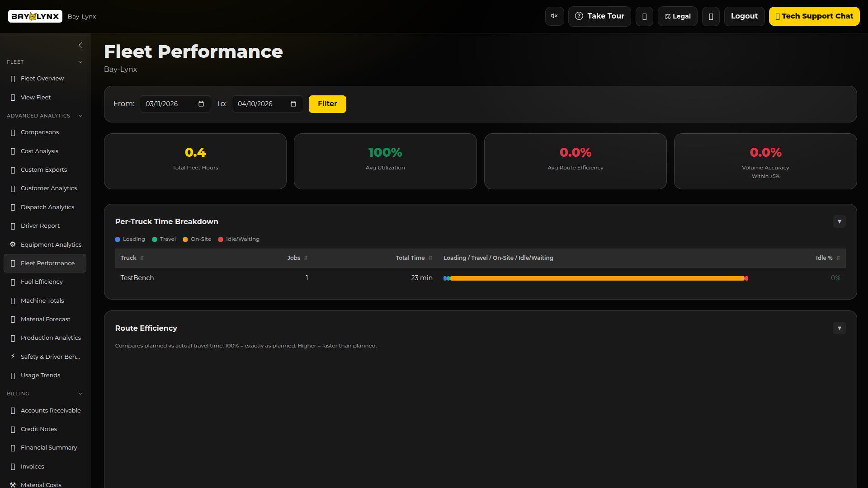This screenshot has width=868, height=488.
Task: Click the Safety & Driver Behavior lightning icon
Action: [12, 356]
